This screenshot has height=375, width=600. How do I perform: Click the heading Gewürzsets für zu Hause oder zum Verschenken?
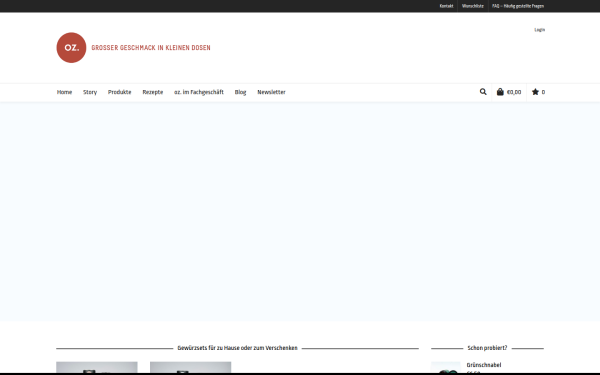pyautogui.click(x=237, y=348)
